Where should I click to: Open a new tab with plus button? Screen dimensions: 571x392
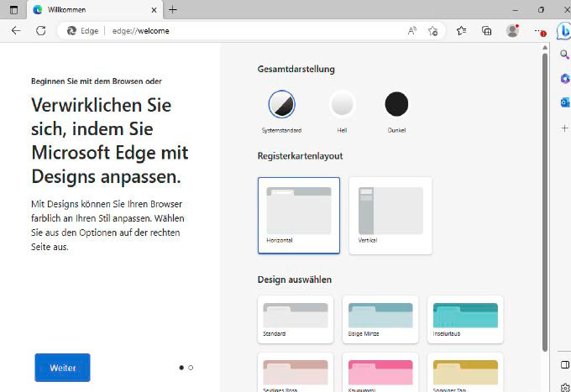(x=173, y=10)
